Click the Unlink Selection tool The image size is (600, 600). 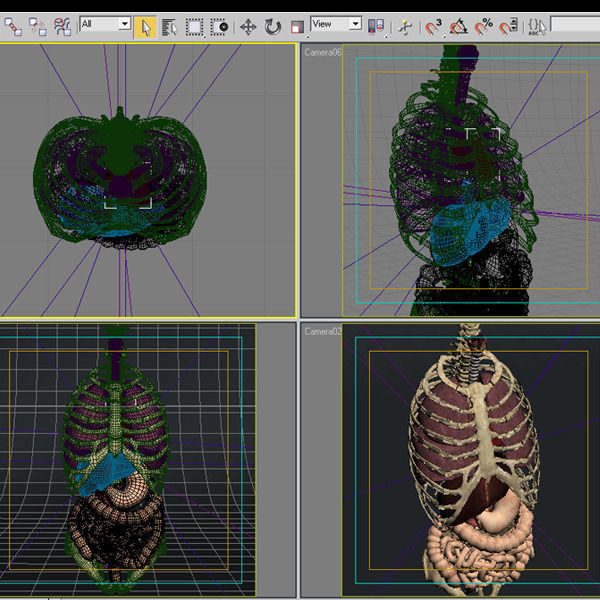click(38, 27)
